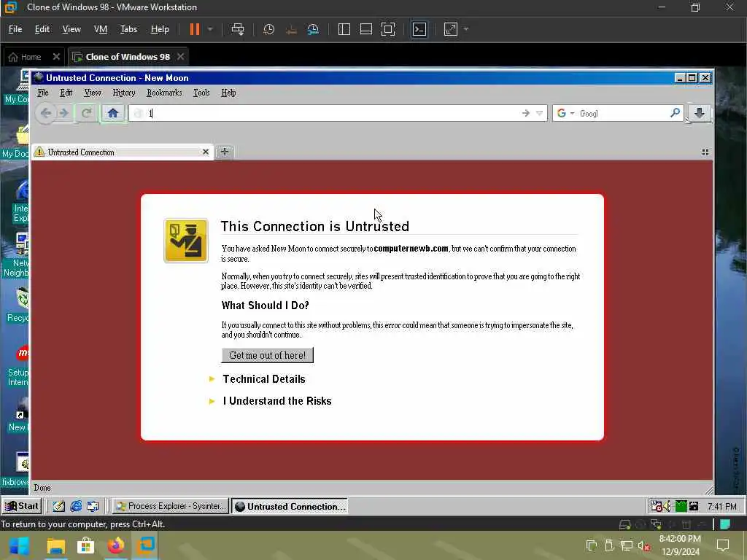The image size is (747, 560).
Task: Click the console view icon
Action: point(419,29)
